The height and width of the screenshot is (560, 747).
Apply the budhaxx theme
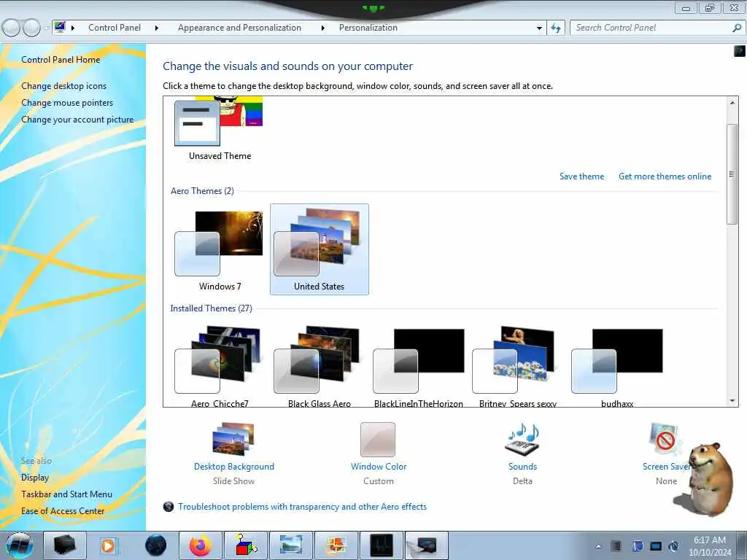click(617, 365)
